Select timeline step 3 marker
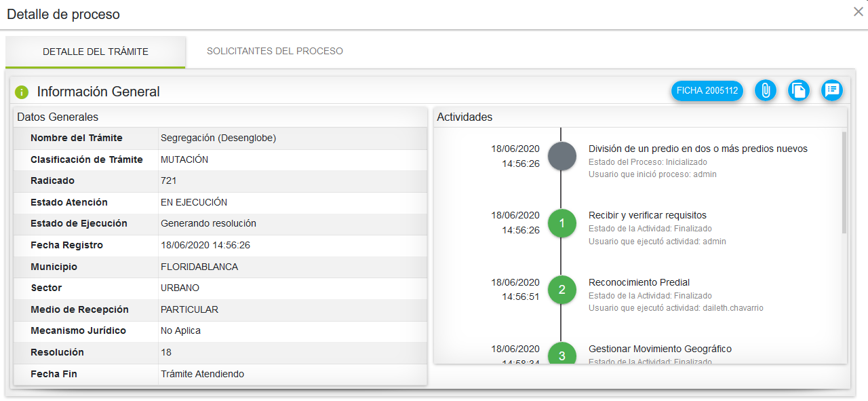868x401 pixels. [561, 354]
